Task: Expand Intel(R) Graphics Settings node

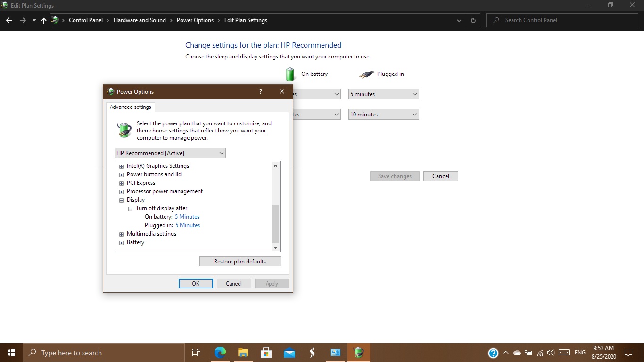Action: point(122,166)
